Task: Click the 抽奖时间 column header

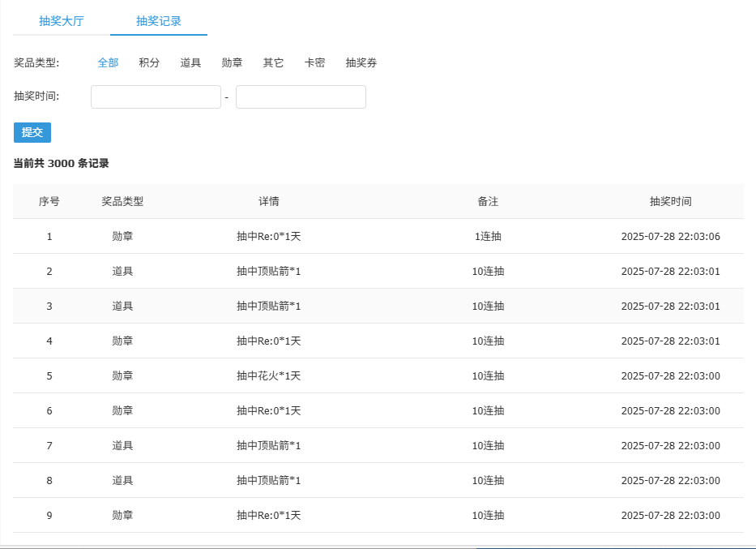Action: 668,201
